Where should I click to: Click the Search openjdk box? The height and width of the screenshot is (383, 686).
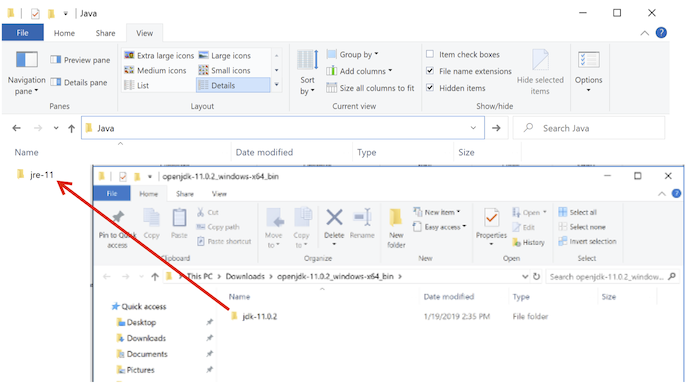[612, 276]
